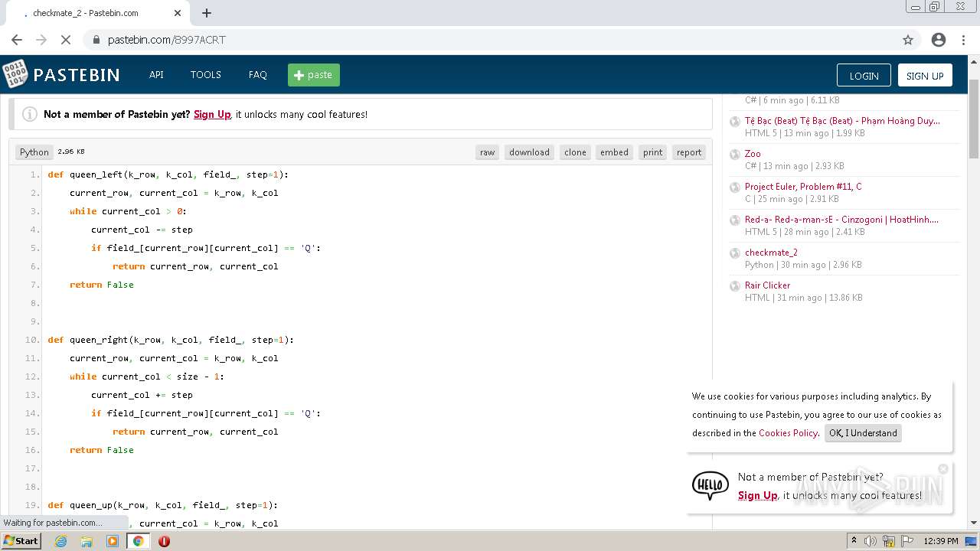
Task: Click the scrollbar down arrow
Action: pos(974,523)
